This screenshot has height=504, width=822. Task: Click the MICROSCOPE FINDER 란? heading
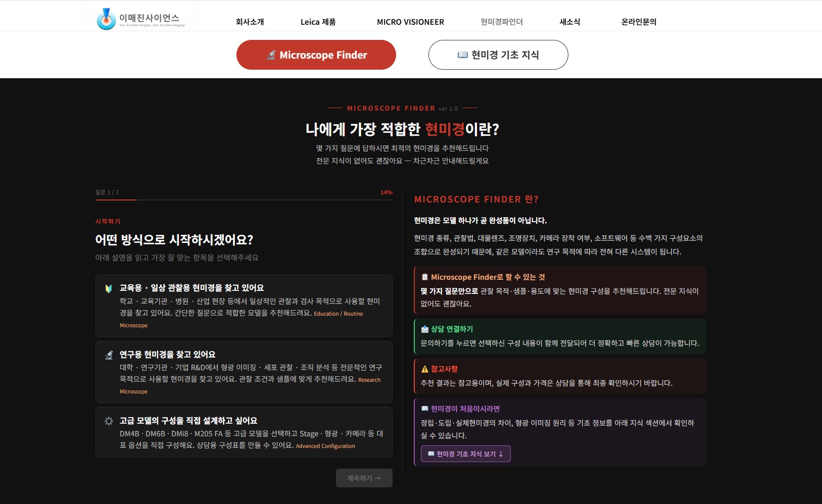click(476, 199)
